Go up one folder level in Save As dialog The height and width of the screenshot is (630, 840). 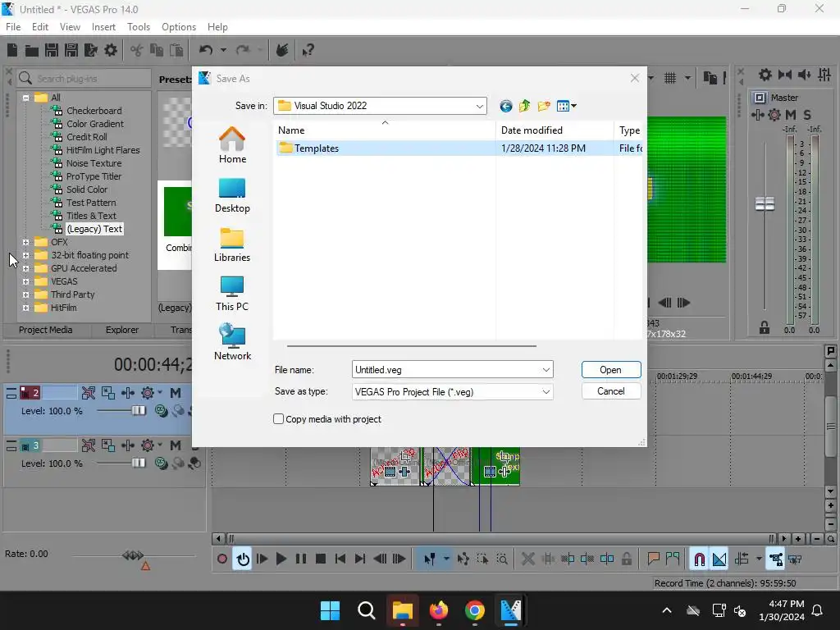[524, 106]
